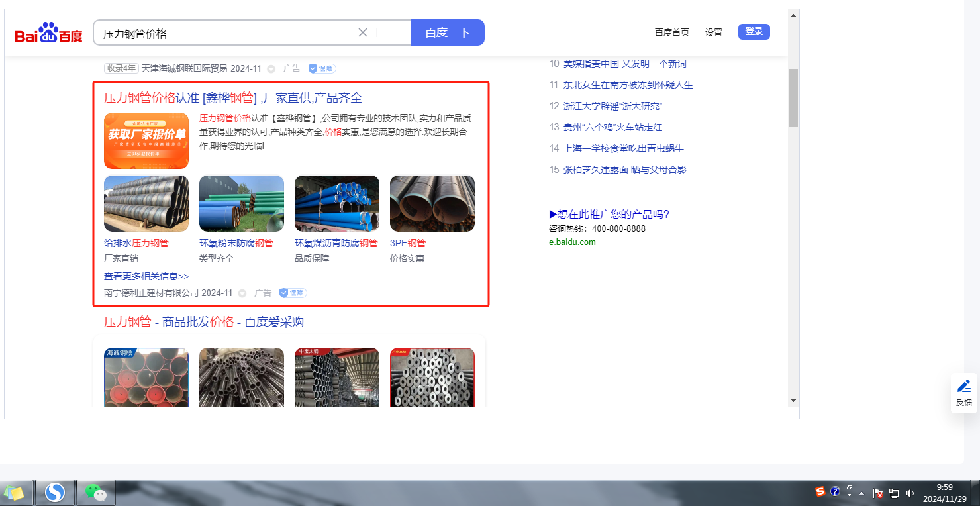The height and width of the screenshot is (506, 980).
Task: Open the 设置 menu
Action: click(x=714, y=32)
